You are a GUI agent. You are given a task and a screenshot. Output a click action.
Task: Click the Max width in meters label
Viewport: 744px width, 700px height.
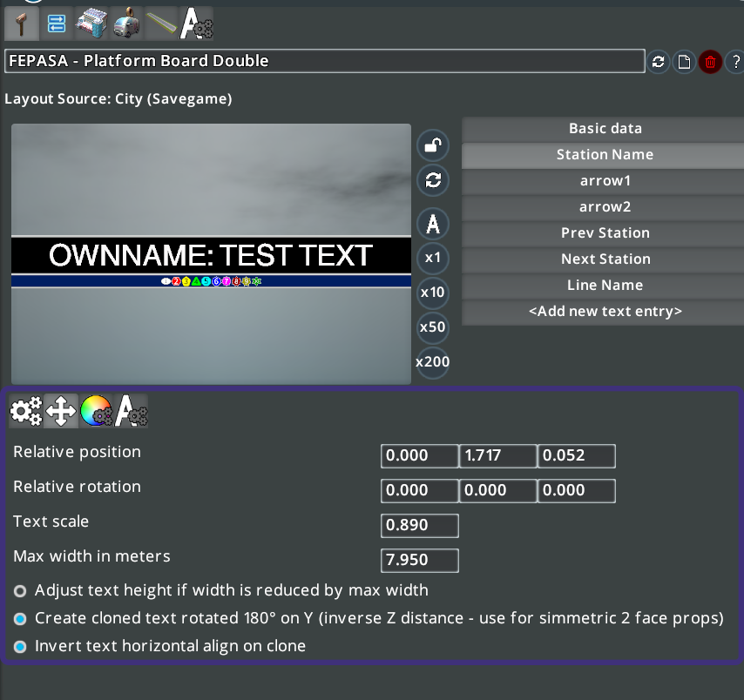(91, 556)
